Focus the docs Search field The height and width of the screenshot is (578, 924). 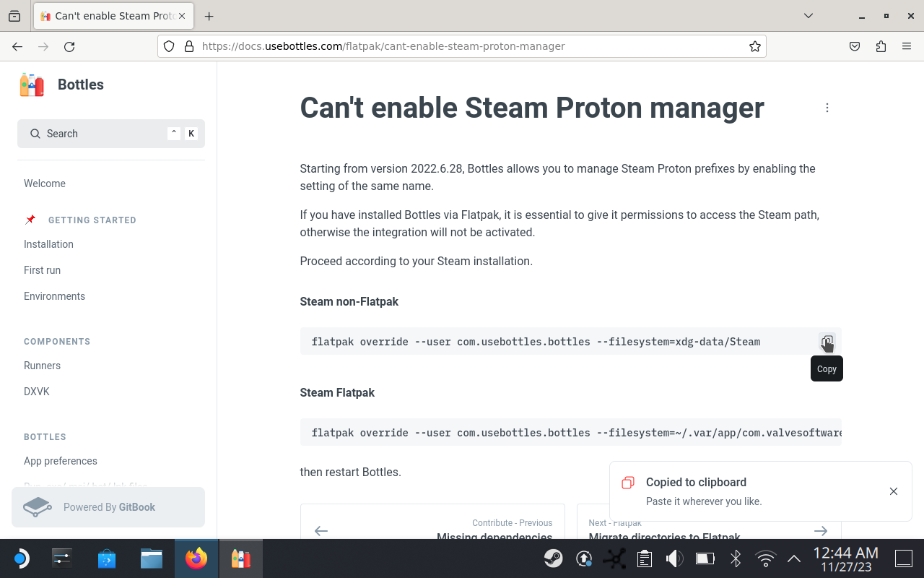coord(111,134)
